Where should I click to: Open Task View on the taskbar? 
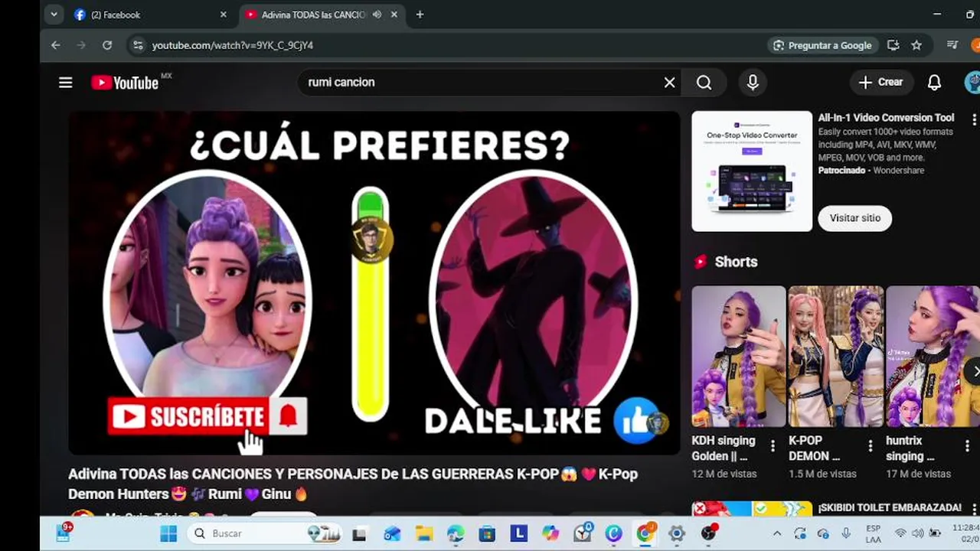(358, 533)
